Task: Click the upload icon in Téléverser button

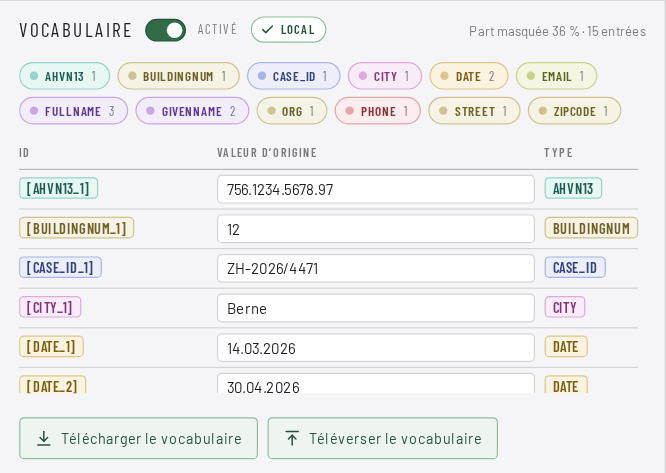Action: tap(292, 438)
